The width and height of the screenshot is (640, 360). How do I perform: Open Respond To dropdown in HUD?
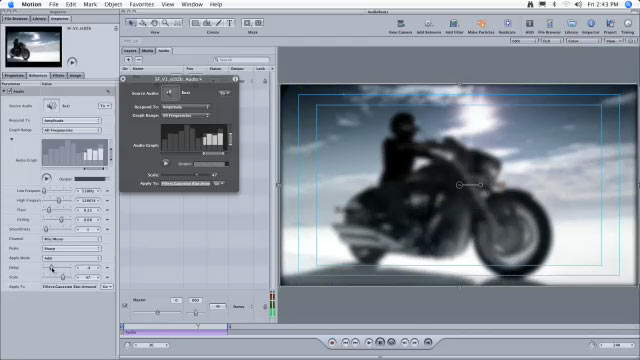[186, 107]
